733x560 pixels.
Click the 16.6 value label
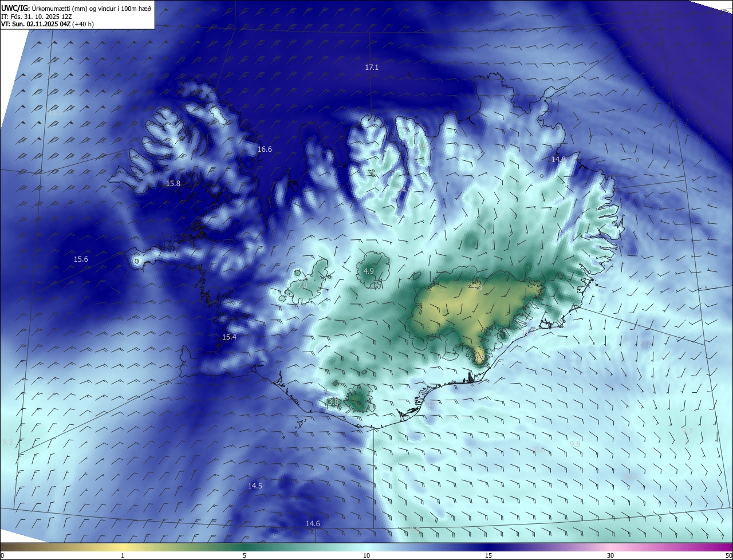[265, 149]
